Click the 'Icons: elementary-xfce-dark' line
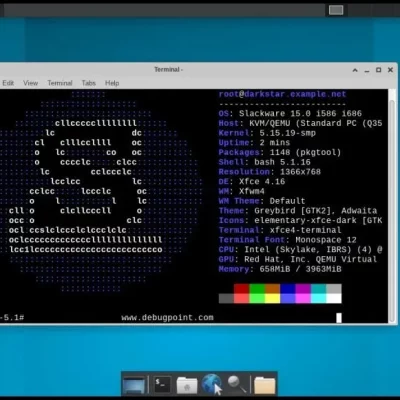 300,220
